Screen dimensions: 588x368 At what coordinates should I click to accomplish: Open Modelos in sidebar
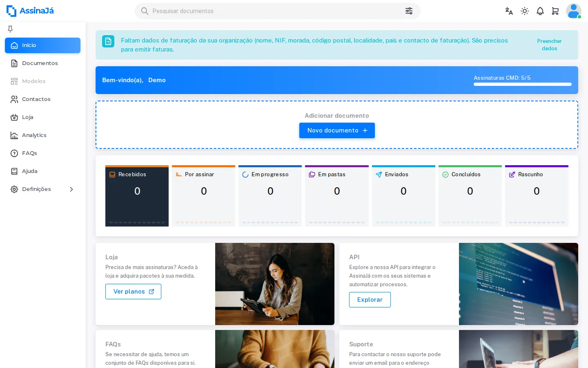pos(42,81)
